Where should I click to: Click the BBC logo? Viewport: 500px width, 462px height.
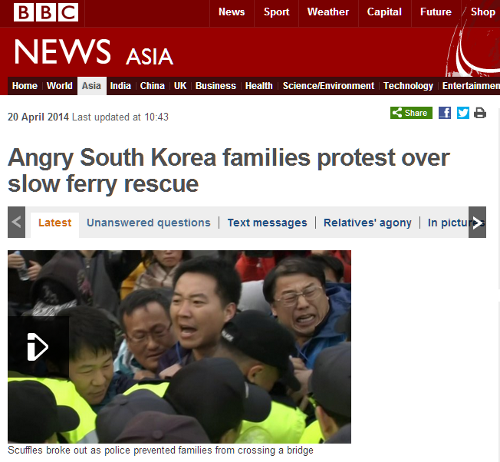(46, 12)
